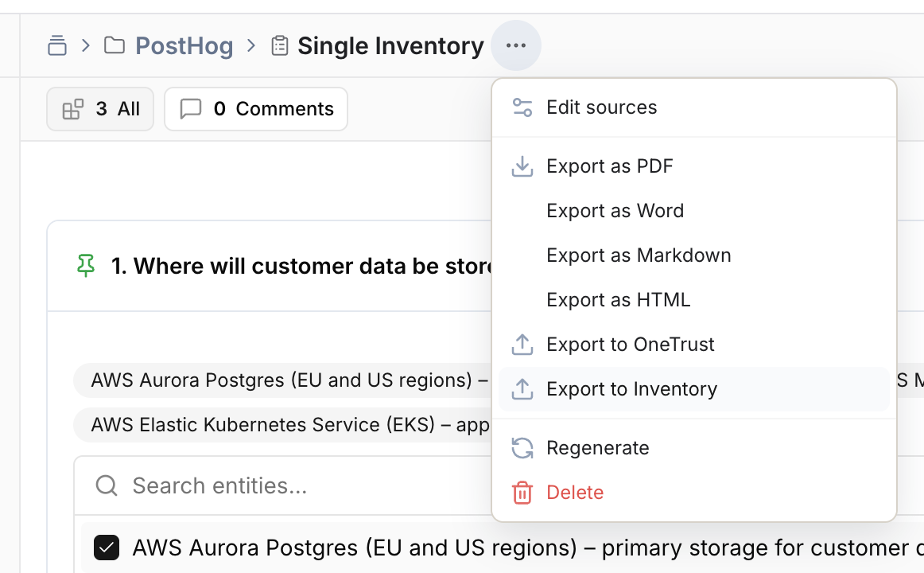Click the blocks icon in the All tab

73,109
